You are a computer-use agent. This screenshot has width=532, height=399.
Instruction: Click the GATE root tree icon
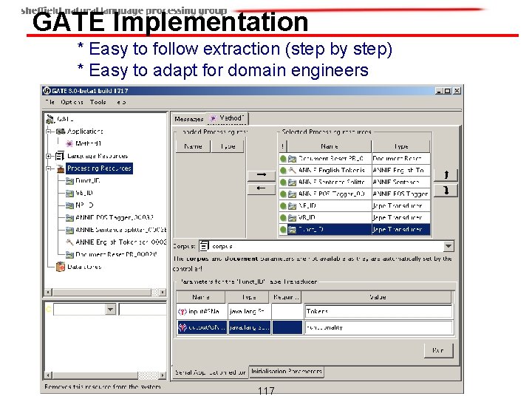(x=50, y=119)
